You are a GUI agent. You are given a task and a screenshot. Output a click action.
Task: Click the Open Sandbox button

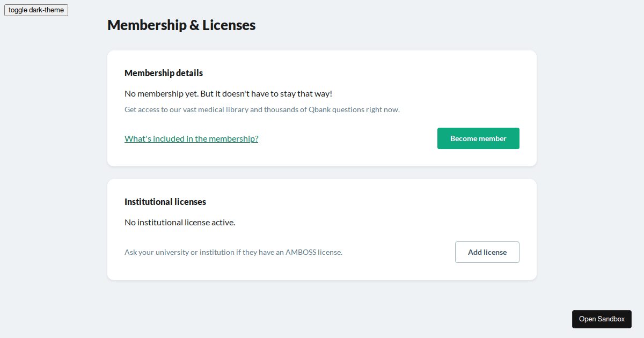click(602, 319)
